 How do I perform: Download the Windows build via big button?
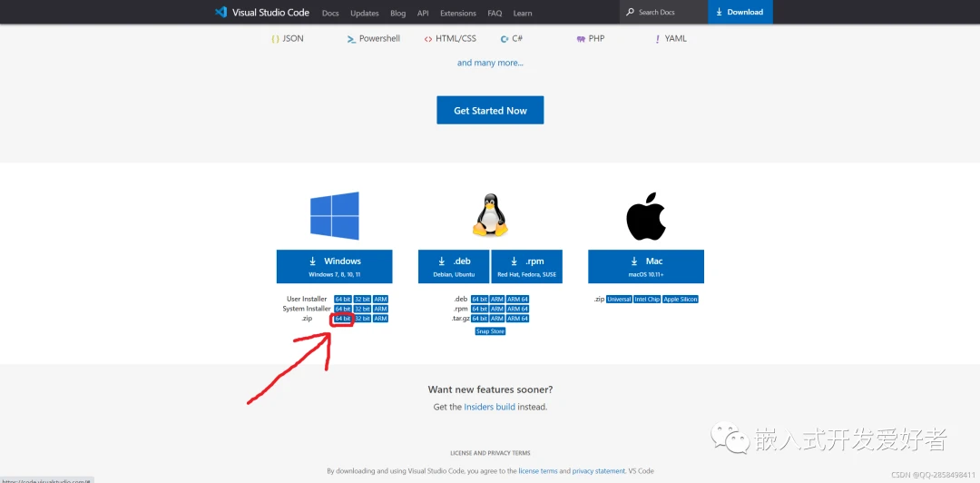[x=334, y=267]
